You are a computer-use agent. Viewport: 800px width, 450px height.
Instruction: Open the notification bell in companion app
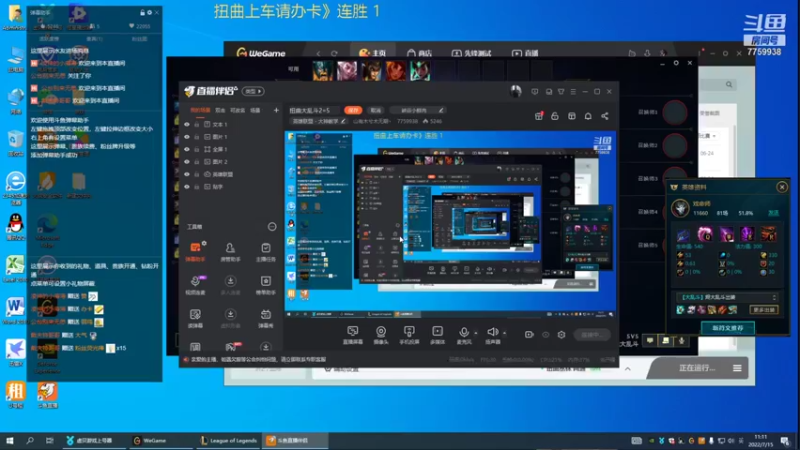click(x=588, y=116)
